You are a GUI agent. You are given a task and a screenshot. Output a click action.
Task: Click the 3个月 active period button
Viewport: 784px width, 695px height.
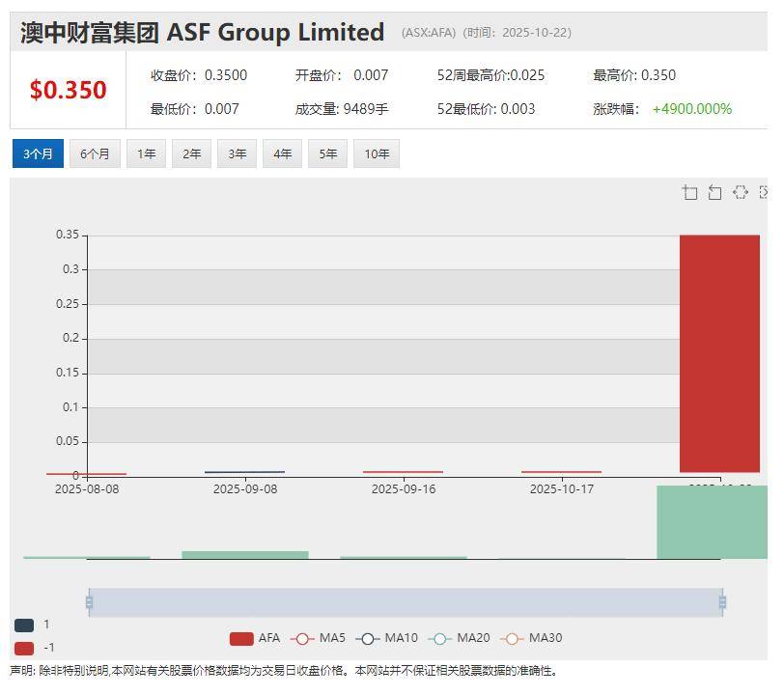coord(38,153)
